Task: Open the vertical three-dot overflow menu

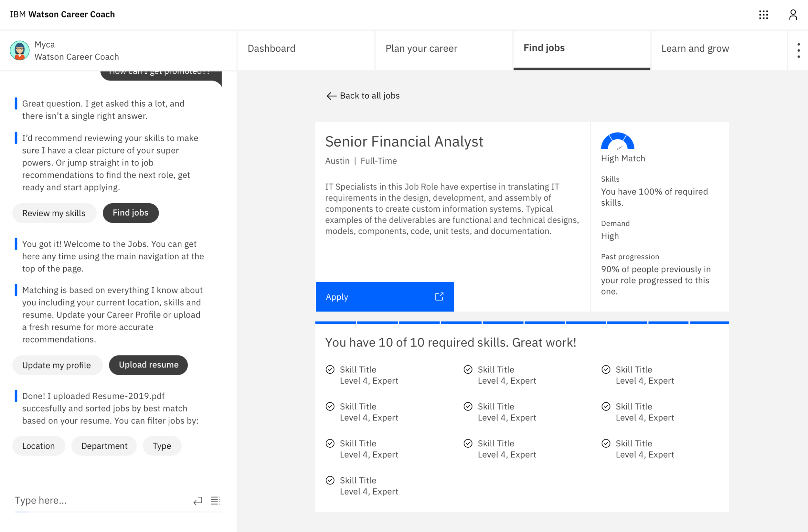Action: 798,51
